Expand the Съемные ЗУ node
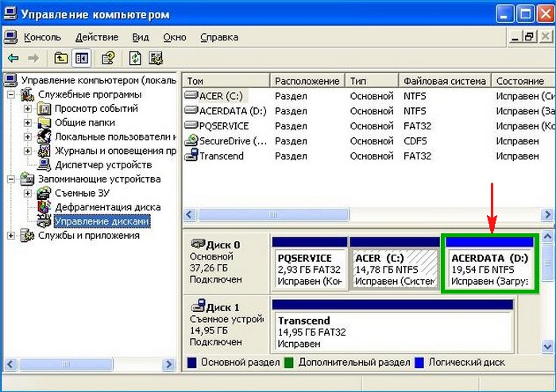 (x=28, y=194)
